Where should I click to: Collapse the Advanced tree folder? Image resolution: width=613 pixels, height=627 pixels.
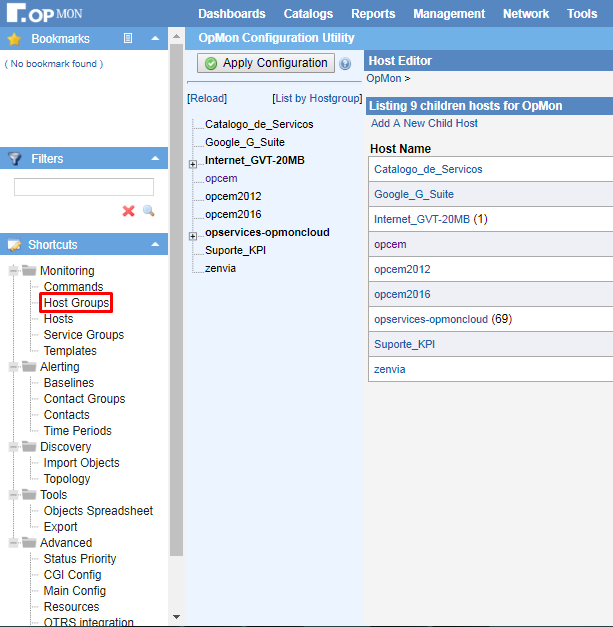[x=14, y=543]
